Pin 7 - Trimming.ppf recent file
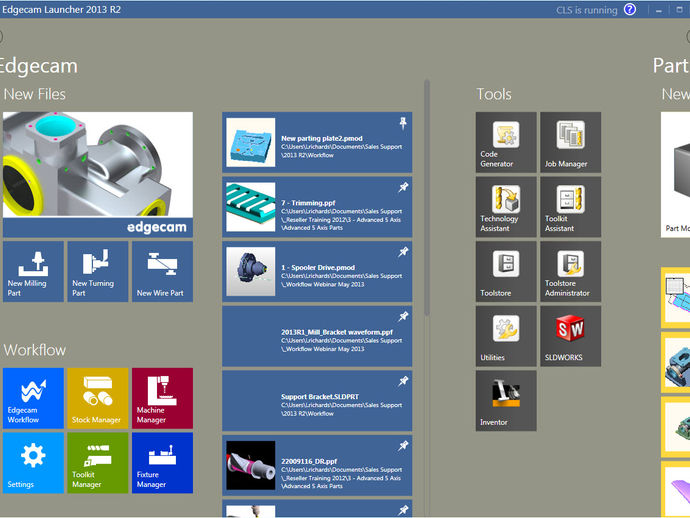The image size is (690, 518). pos(403,187)
